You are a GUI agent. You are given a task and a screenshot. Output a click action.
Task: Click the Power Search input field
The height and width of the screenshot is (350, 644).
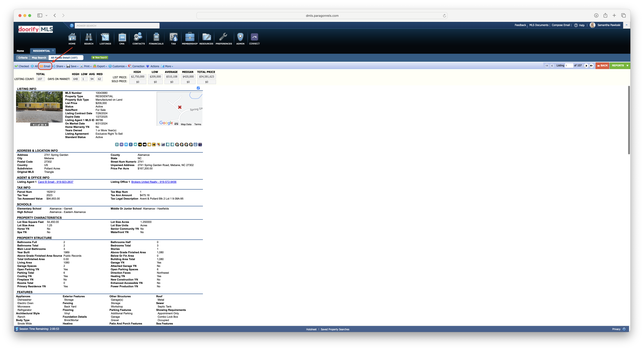click(x=117, y=26)
